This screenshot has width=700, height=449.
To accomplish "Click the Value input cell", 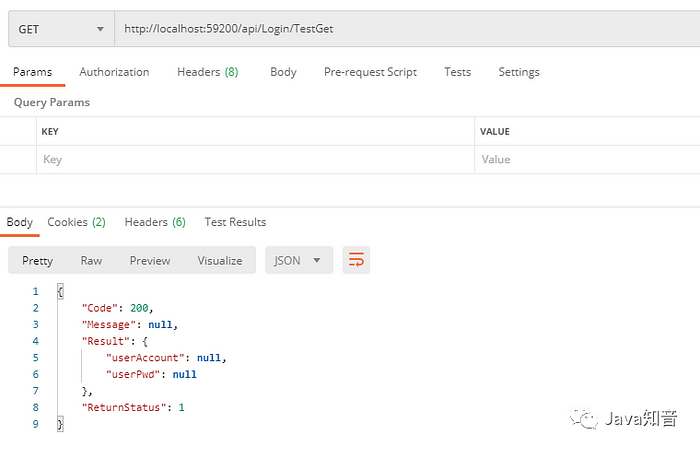I will tap(588, 160).
